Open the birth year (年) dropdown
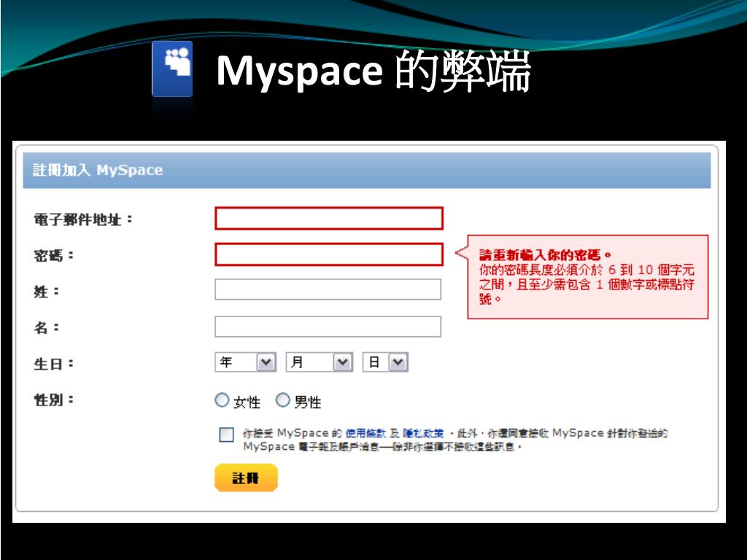This screenshot has width=747, height=560. 245,362
